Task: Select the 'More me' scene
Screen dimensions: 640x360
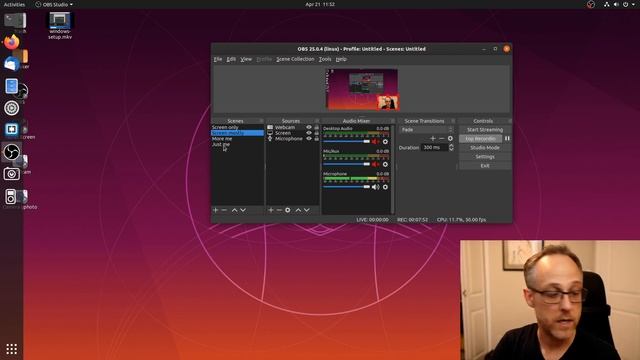Action: (237, 139)
